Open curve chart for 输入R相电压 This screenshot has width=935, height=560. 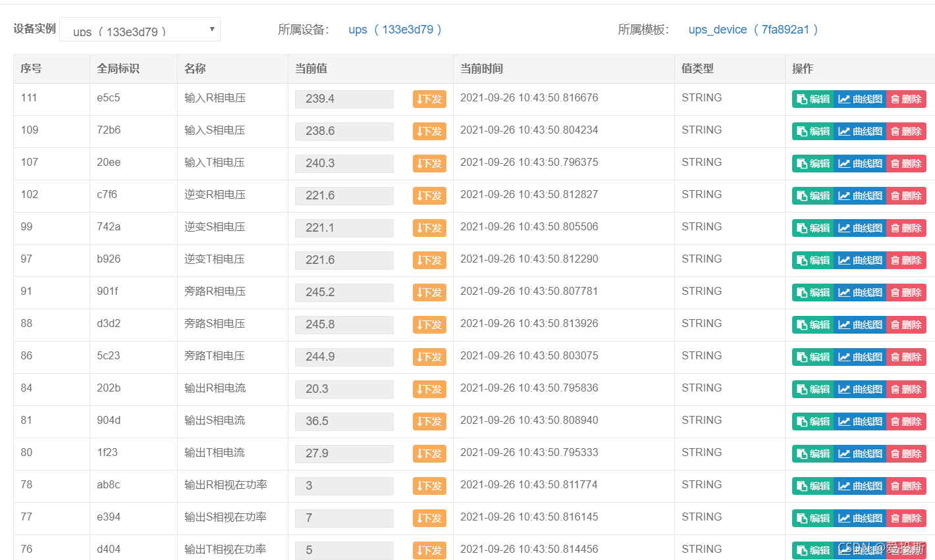tap(860, 99)
